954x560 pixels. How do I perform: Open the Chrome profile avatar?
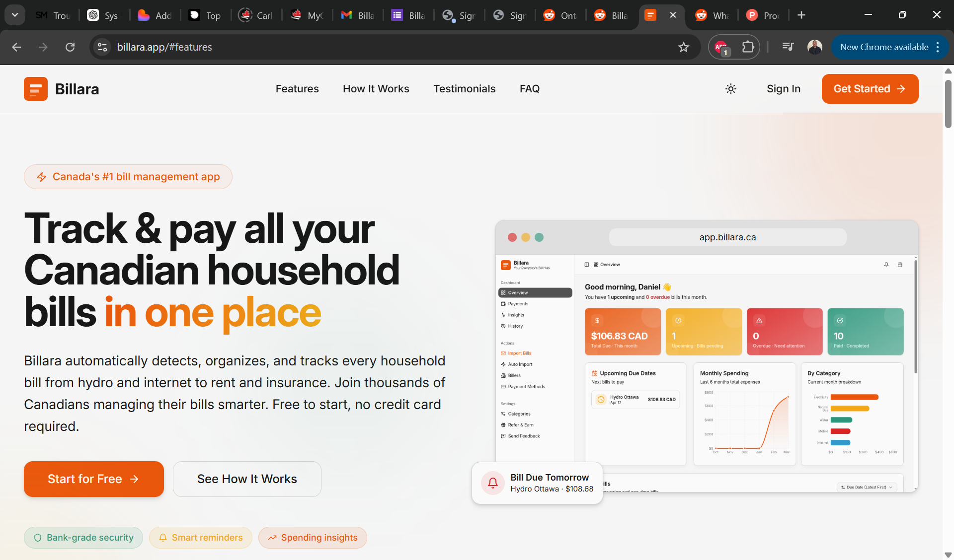click(815, 47)
